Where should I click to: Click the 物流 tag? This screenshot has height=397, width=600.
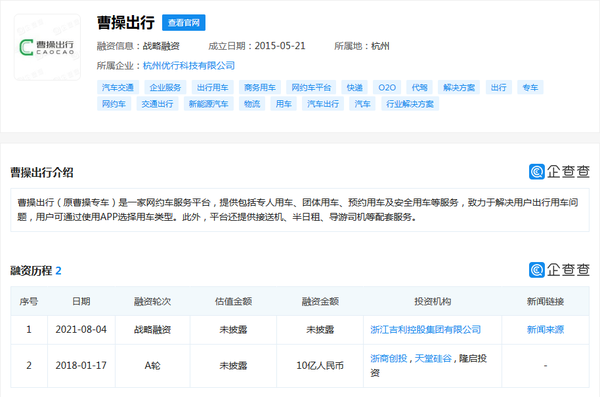252,104
